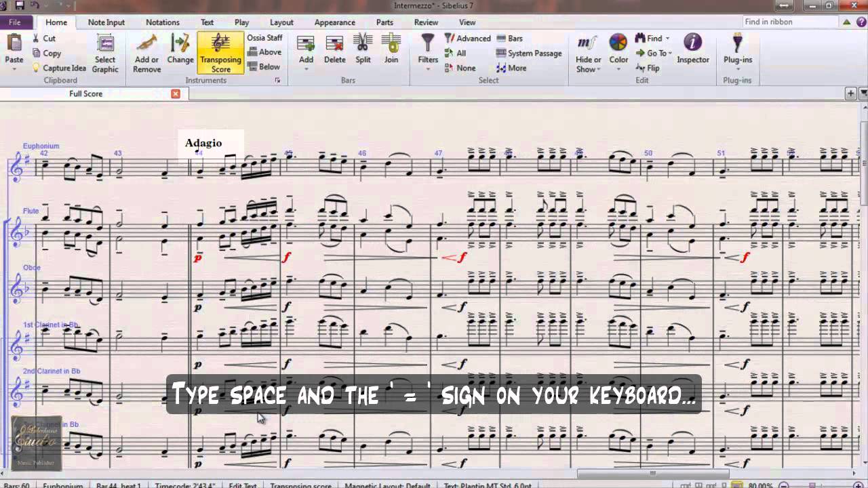Select the Full Score document tab
The height and width of the screenshot is (488, 868).
point(85,94)
